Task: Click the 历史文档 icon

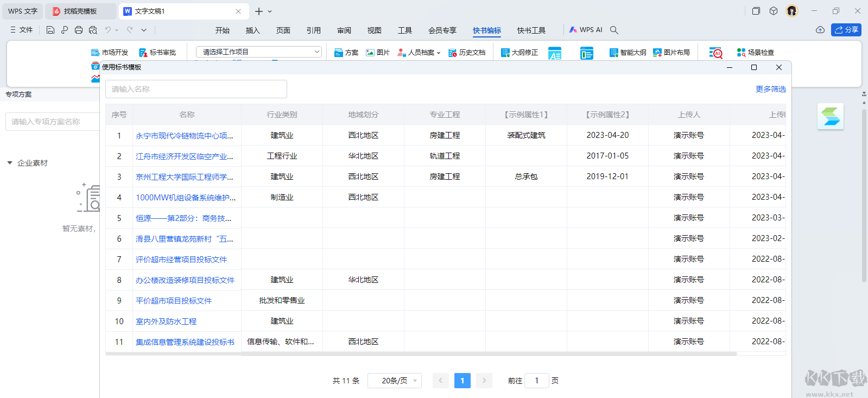Action: click(x=453, y=53)
